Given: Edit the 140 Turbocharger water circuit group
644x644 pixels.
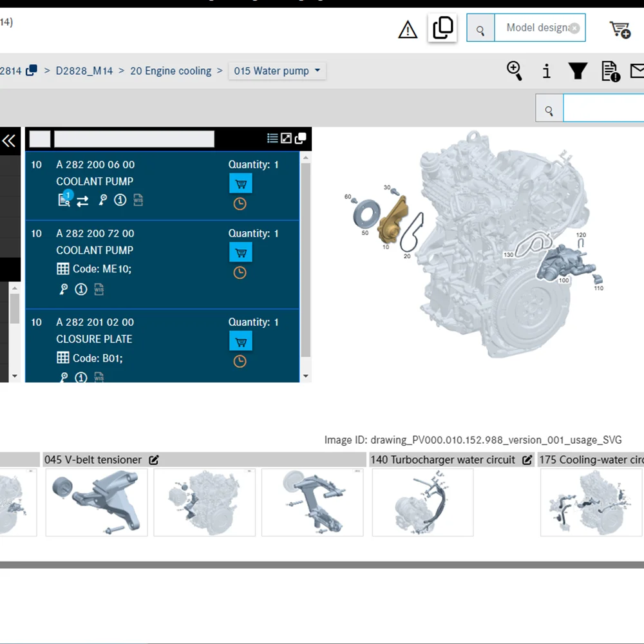Looking at the screenshot, I should tap(527, 460).
